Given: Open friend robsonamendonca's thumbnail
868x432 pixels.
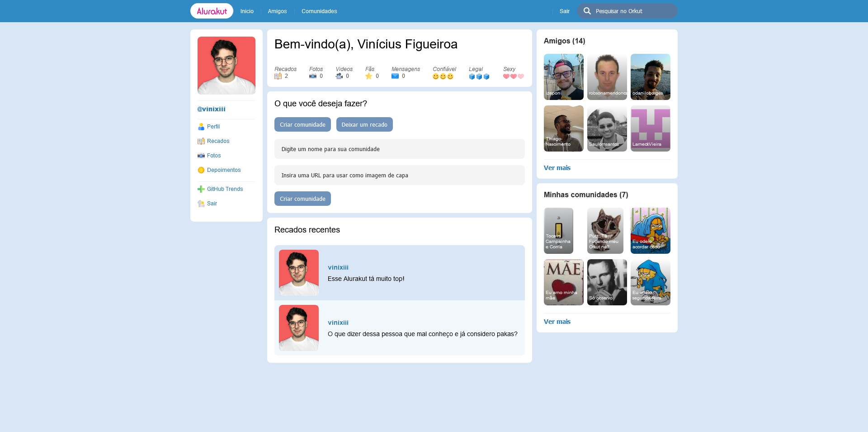Looking at the screenshot, I should click(607, 77).
